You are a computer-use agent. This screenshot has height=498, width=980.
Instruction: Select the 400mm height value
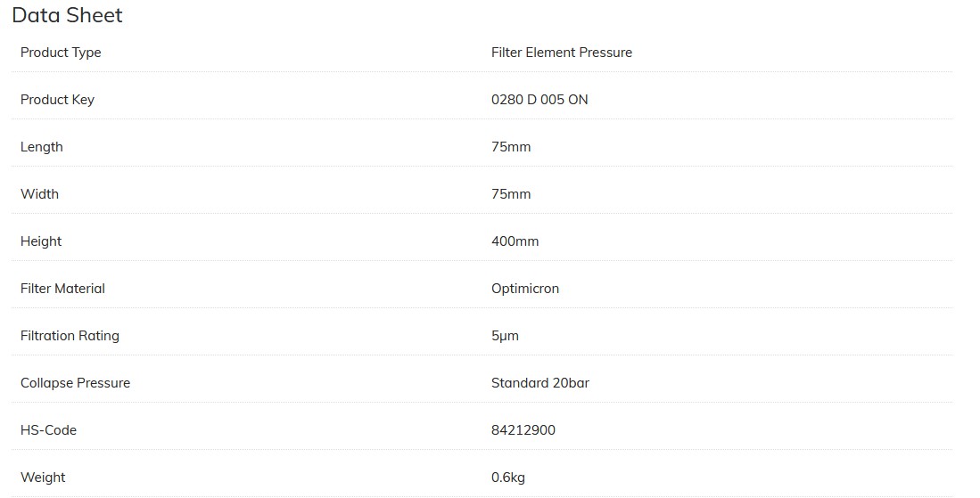[x=515, y=241]
